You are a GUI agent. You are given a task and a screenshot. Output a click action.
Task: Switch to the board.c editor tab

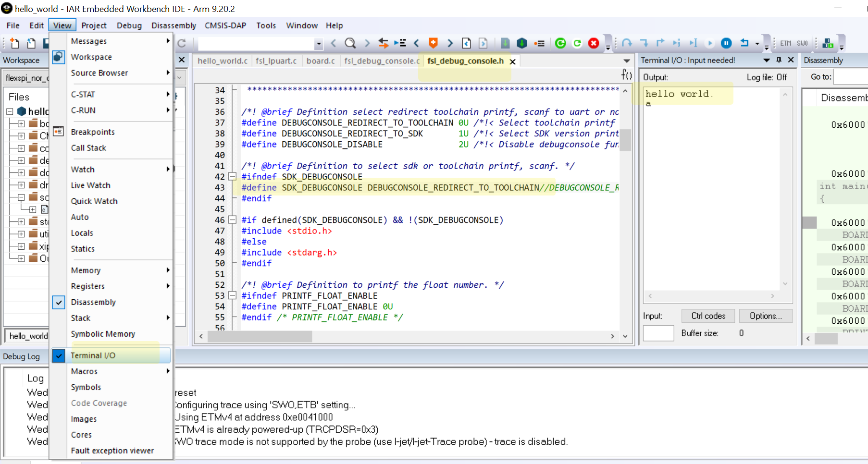tap(321, 61)
